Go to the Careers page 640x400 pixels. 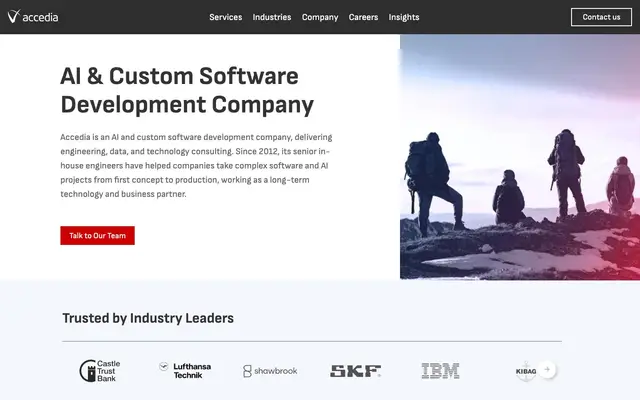pyautogui.click(x=363, y=17)
